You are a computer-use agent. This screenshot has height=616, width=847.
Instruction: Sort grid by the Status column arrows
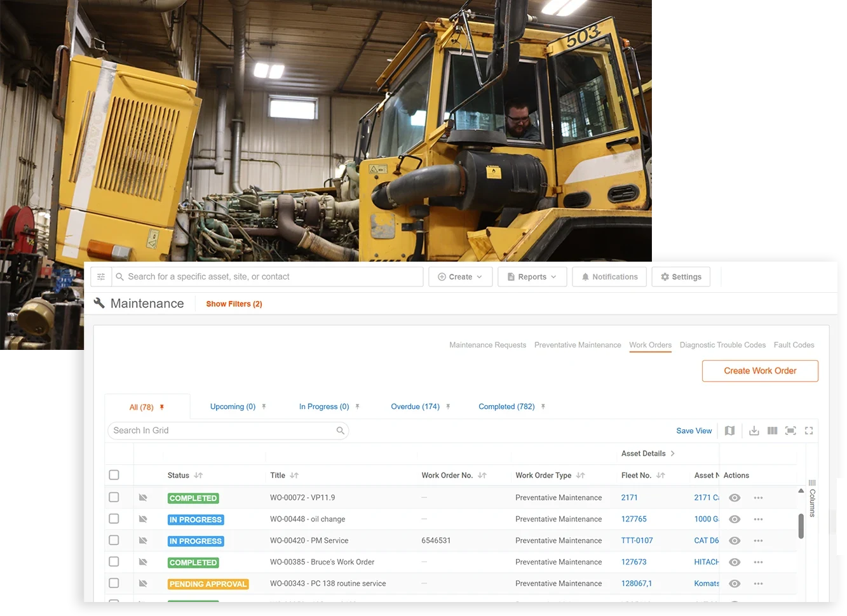click(198, 475)
